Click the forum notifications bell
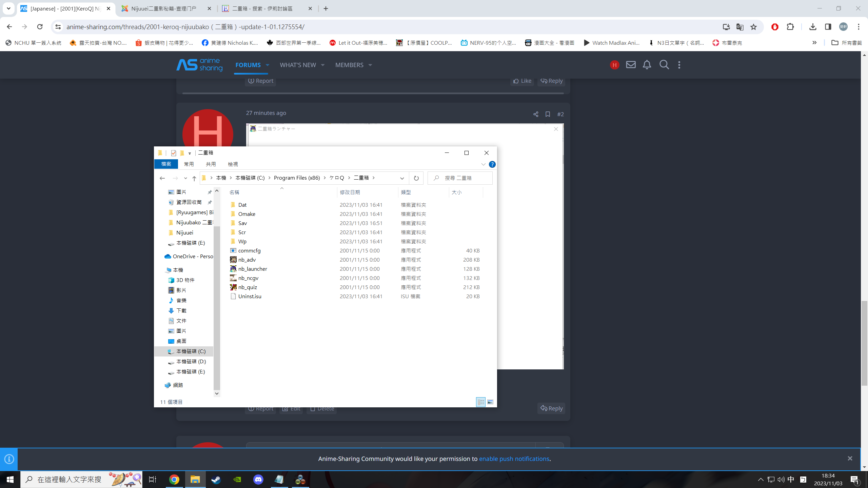This screenshot has width=868, height=488. [647, 65]
